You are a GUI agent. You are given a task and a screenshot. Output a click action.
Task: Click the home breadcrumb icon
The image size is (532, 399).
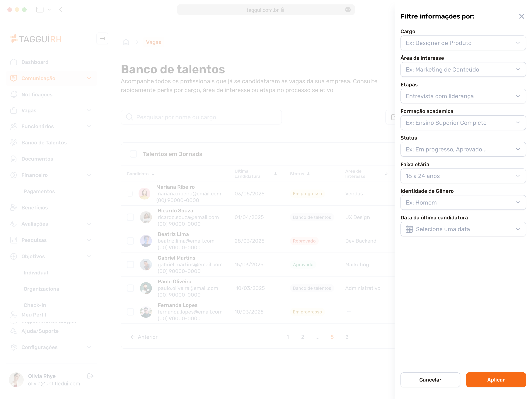(x=126, y=42)
